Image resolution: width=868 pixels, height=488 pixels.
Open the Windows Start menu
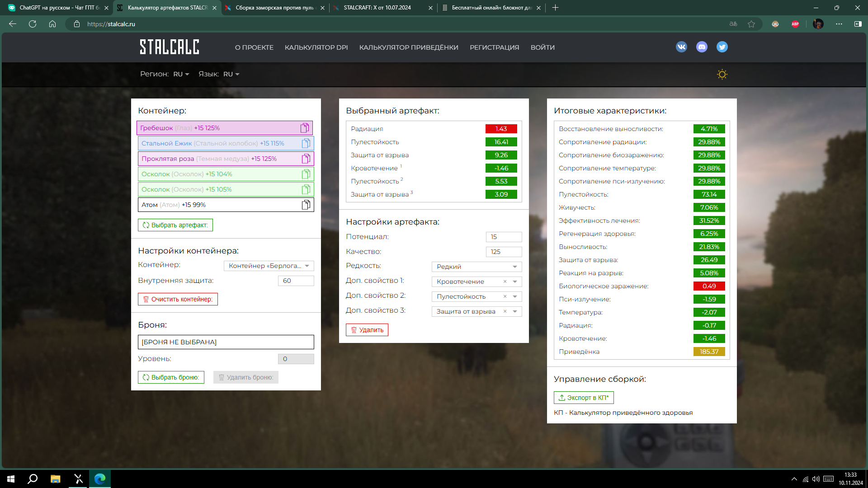coord(11,479)
